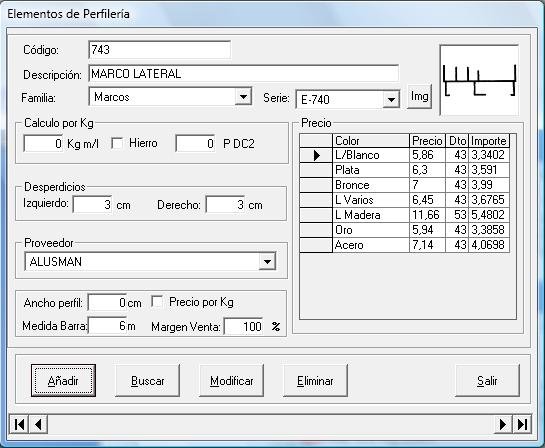
Task: Enable the Hierro checkbox
Action: pyautogui.click(x=117, y=143)
